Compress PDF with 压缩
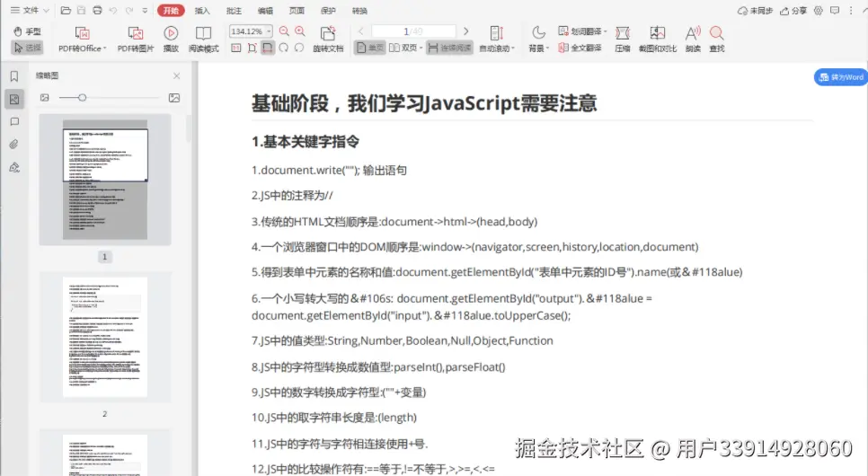Image resolution: width=868 pixels, height=476 pixels. 623,40
